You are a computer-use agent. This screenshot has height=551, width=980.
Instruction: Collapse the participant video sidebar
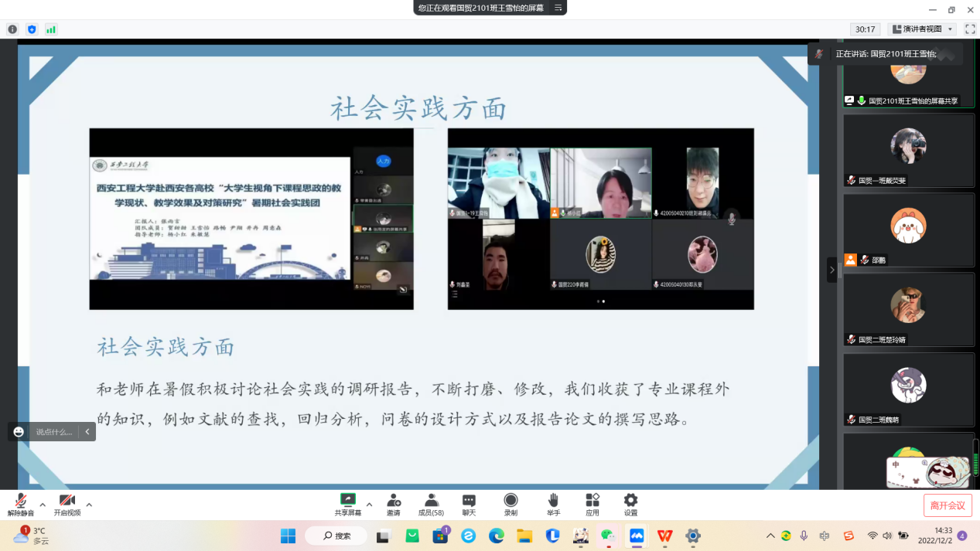pos(832,270)
